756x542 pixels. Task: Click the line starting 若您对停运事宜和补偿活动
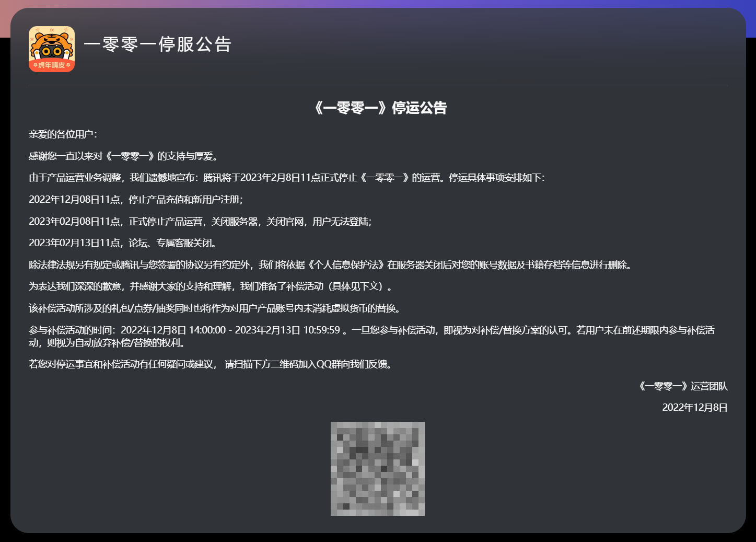coord(211,364)
